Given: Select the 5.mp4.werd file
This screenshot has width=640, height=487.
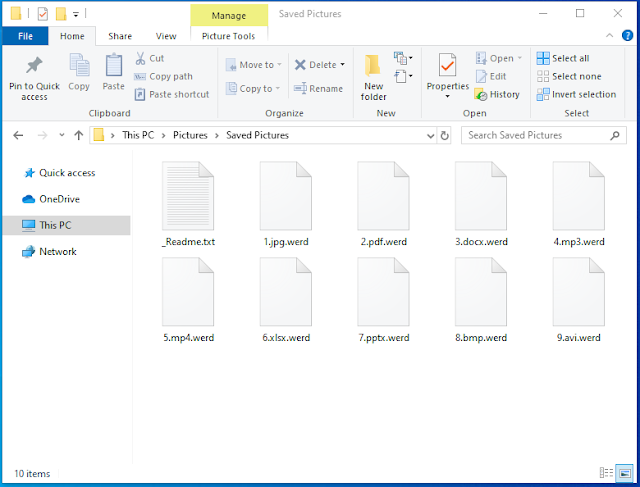Looking at the screenshot, I should point(188,300).
